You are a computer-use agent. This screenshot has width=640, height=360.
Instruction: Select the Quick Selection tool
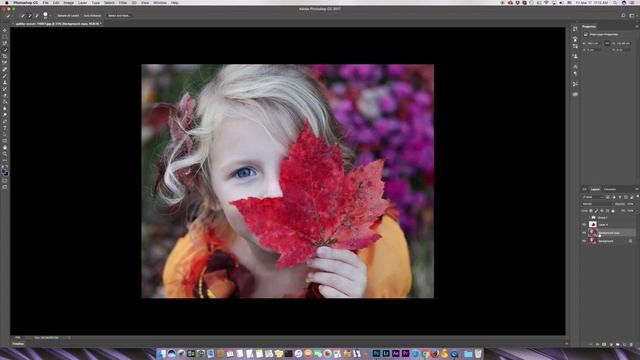point(5,49)
